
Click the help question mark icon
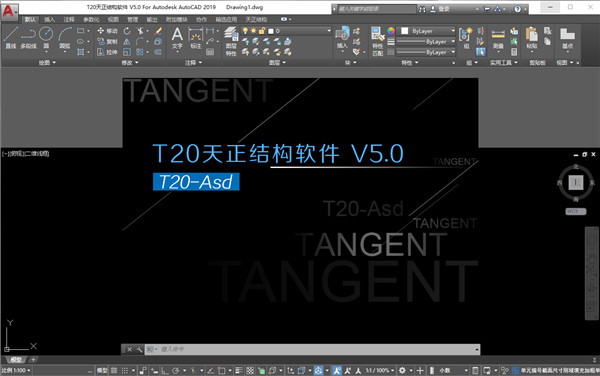coord(517,9)
